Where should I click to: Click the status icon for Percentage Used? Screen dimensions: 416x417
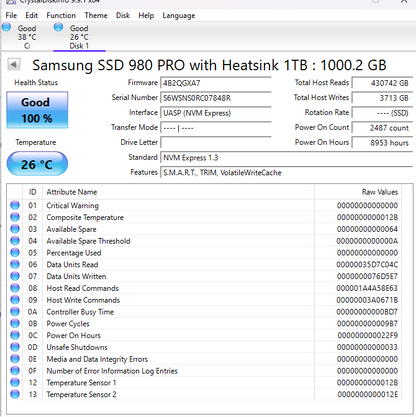tap(15, 253)
